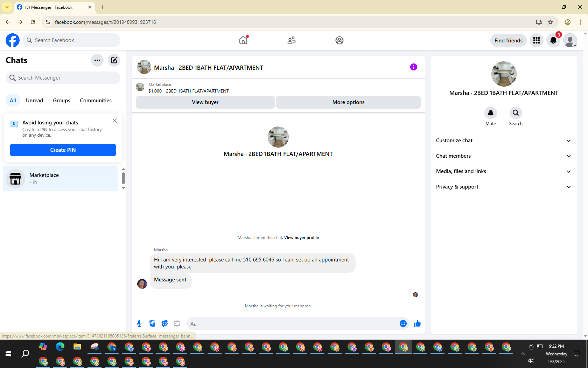The height and width of the screenshot is (368, 588).
Task: Send a voice clip with microphone icon
Action: tap(139, 323)
